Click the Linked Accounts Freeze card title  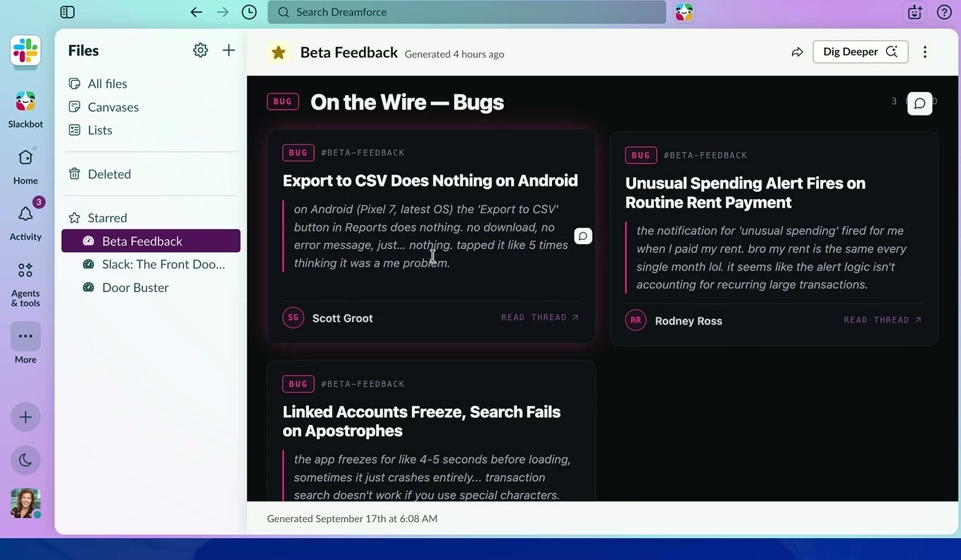(x=422, y=421)
